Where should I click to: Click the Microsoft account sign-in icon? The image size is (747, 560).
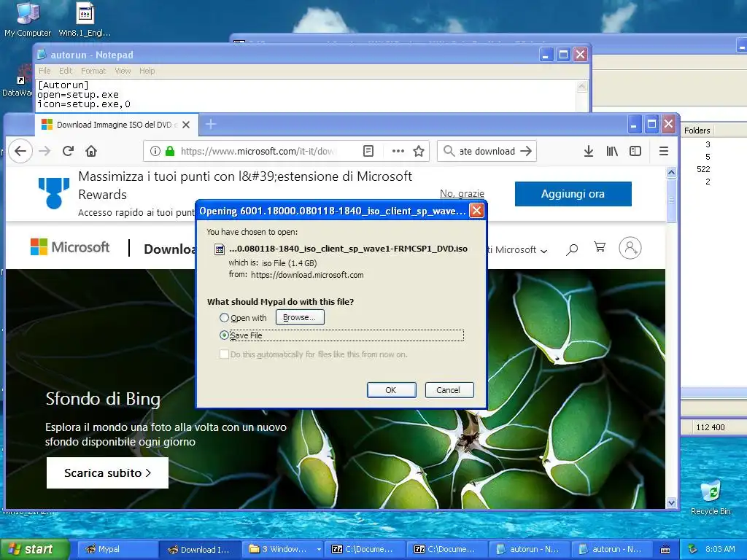click(x=630, y=248)
